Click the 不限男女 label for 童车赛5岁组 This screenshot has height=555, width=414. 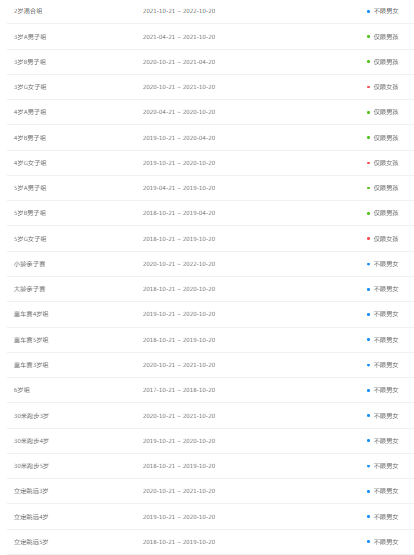(386, 340)
